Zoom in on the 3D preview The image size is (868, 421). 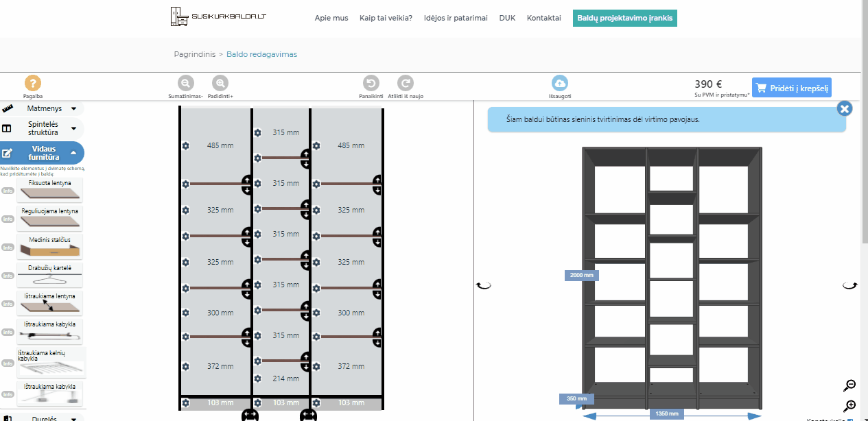(850, 405)
